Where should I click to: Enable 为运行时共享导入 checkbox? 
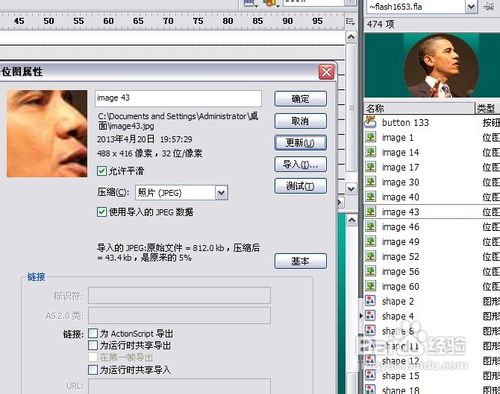pos(93,370)
